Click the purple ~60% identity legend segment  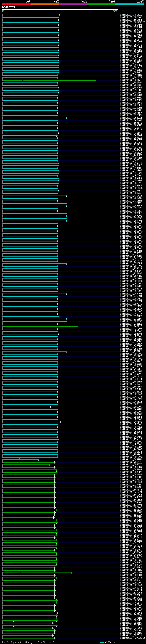coord(73,4)
